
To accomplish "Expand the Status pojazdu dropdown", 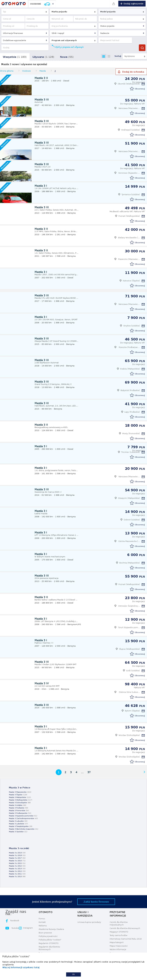I will click(x=122, y=26).
